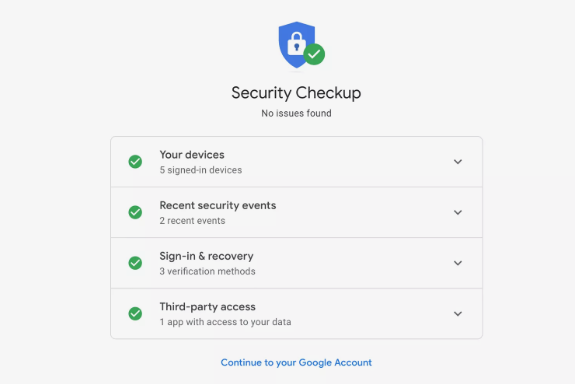Open the Sign-in & recovery heading
The width and height of the screenshot is (575, 392).
click(206, 256)
